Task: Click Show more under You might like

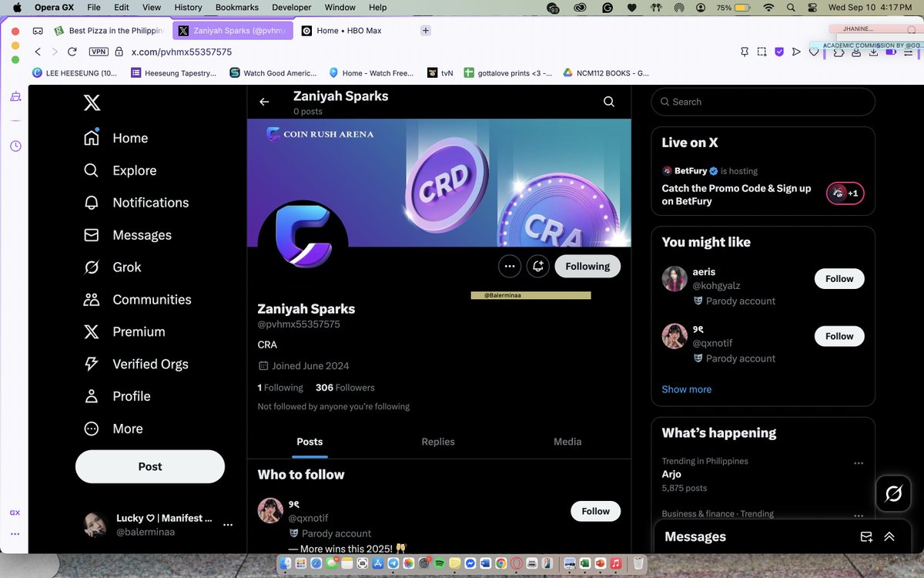Action: click(x=687, y=389)
